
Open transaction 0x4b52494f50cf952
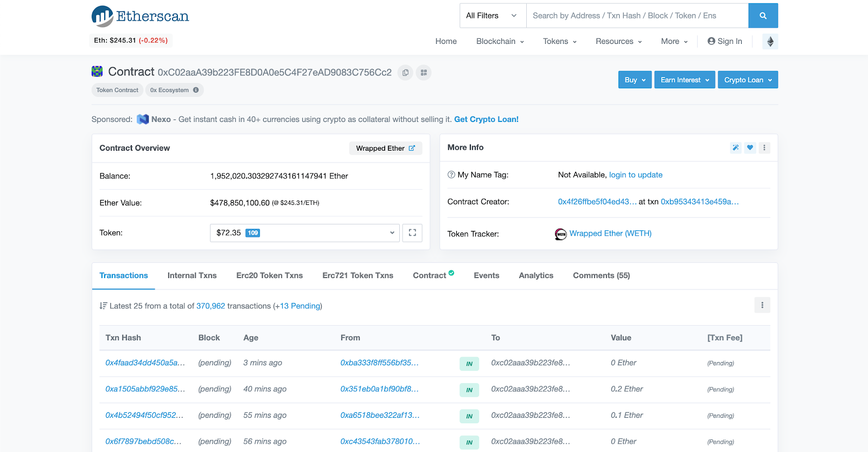pyautogui.click(x=144, y=415)
